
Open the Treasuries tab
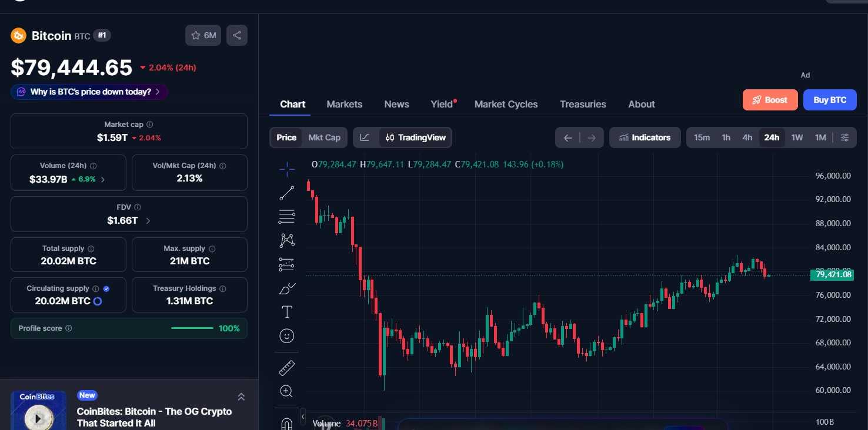point(583,104)
